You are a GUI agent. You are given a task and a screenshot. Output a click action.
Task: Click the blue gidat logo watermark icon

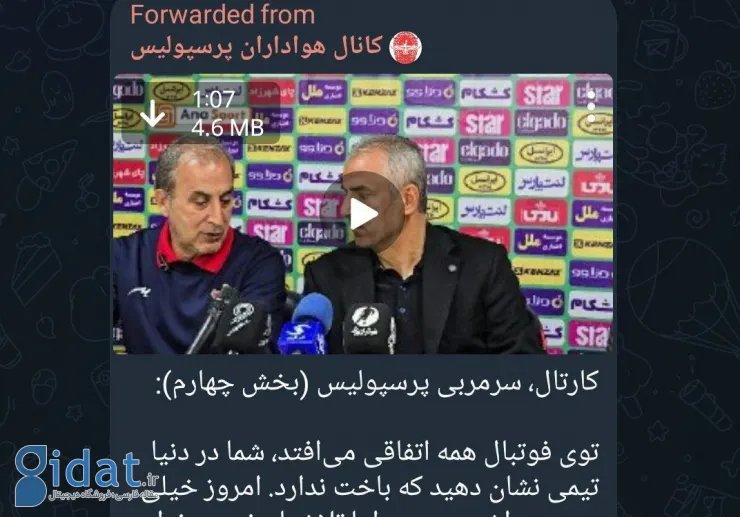[x=32, y=475]
